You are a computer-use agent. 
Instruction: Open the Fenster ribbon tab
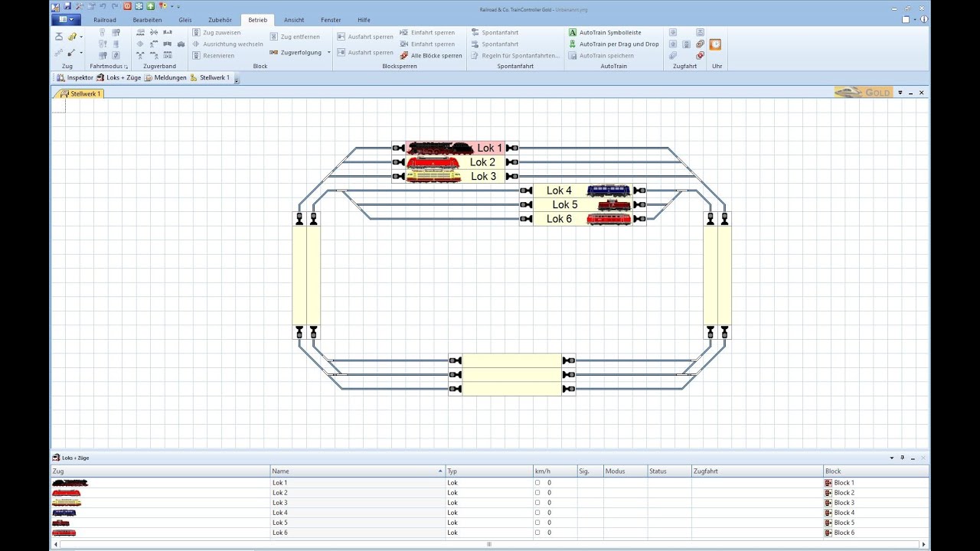coord(331,20)
